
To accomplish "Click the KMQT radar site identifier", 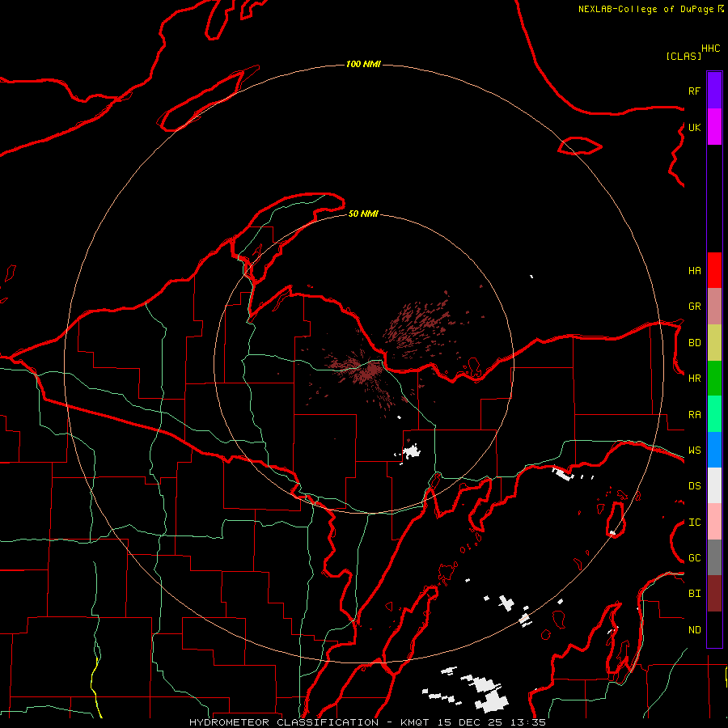I will tap(415, 722).
